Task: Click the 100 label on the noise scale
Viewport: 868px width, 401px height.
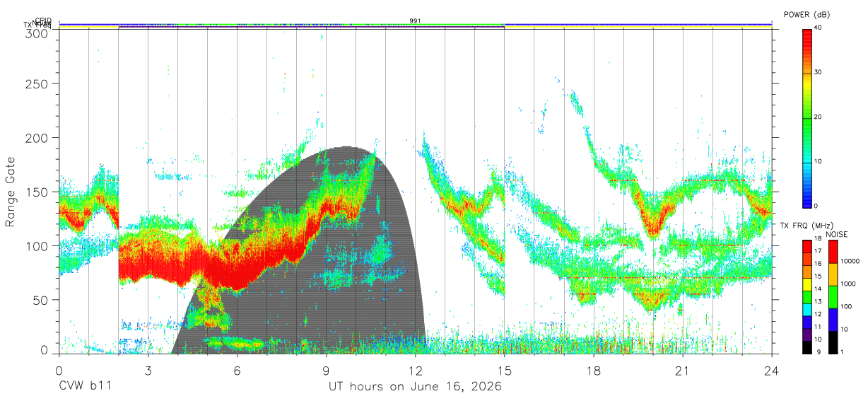Action: tap(845, 307)
